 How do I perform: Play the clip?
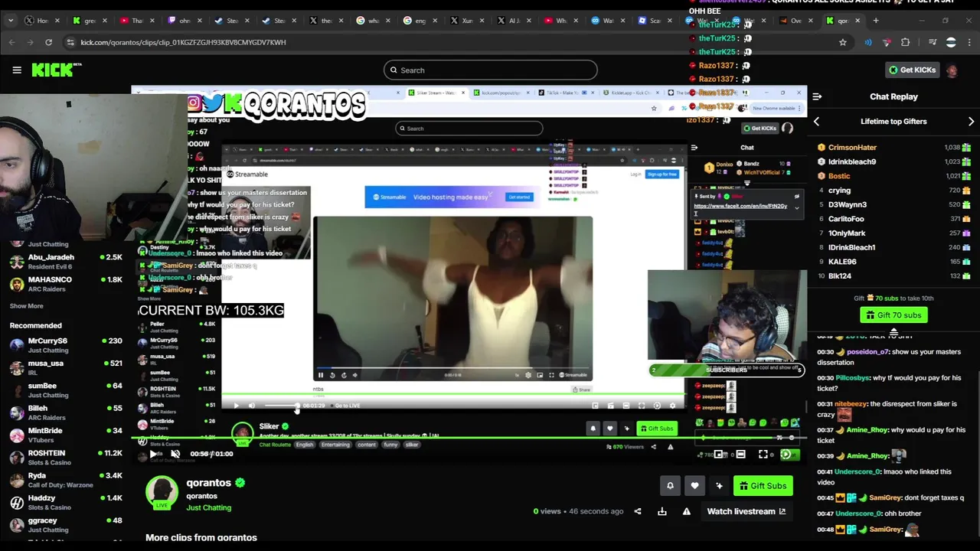(x=153, y=454)
